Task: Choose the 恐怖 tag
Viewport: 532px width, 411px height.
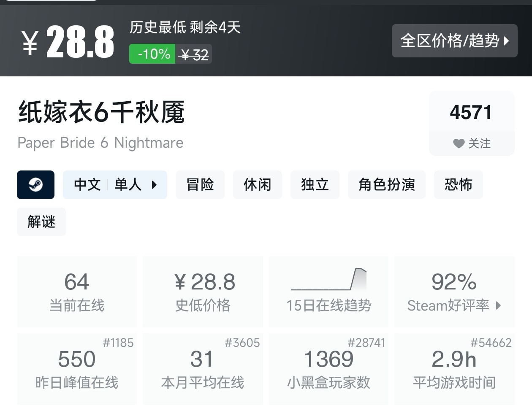Action: [x=458, y=185]
